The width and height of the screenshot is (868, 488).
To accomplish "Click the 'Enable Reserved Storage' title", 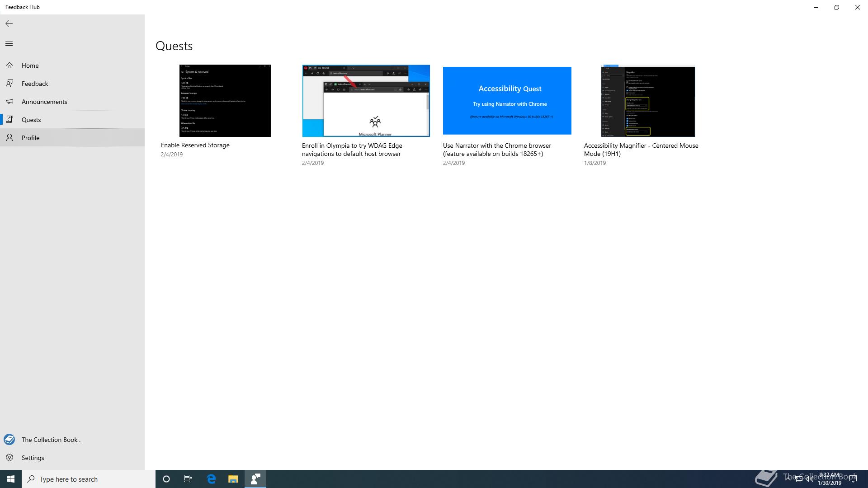I will click(x=195, y=145).
